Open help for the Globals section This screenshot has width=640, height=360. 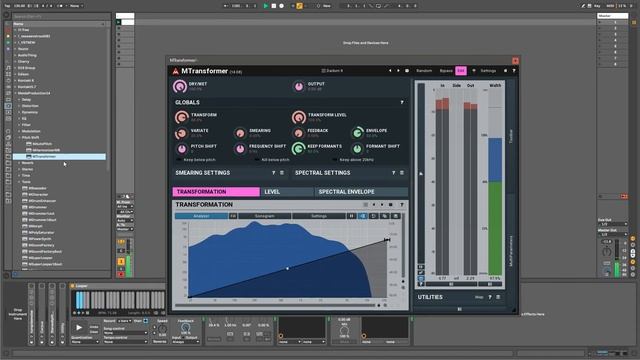(x=402, y=102)
